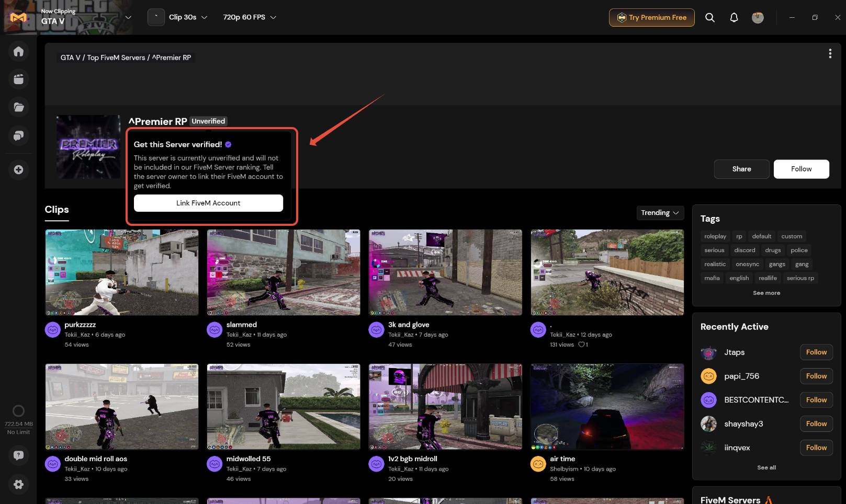Click Jtaps avatar in Recently Active
This screenshot has height=504, width=846.
[708, 353]
